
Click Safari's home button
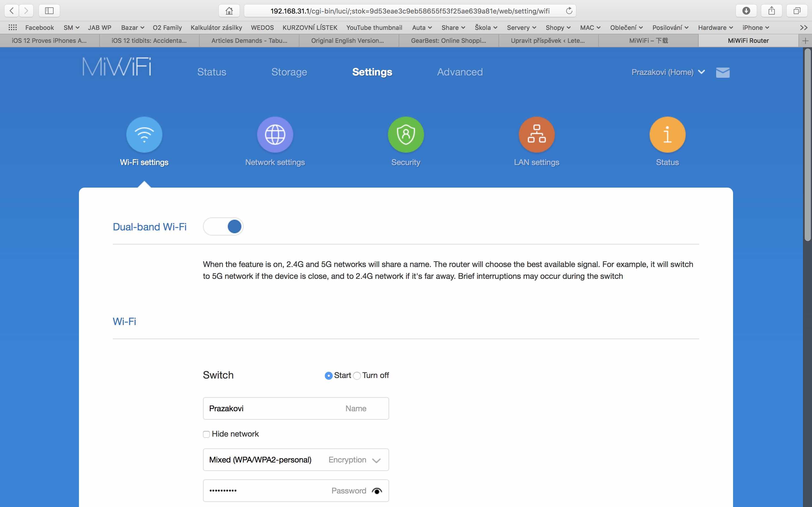tap(229, 11)
